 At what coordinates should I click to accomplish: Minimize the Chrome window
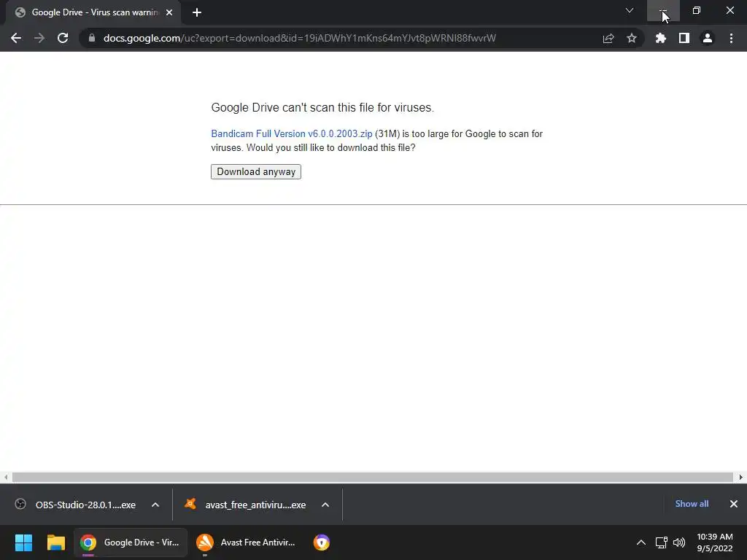tap(663, 10)
